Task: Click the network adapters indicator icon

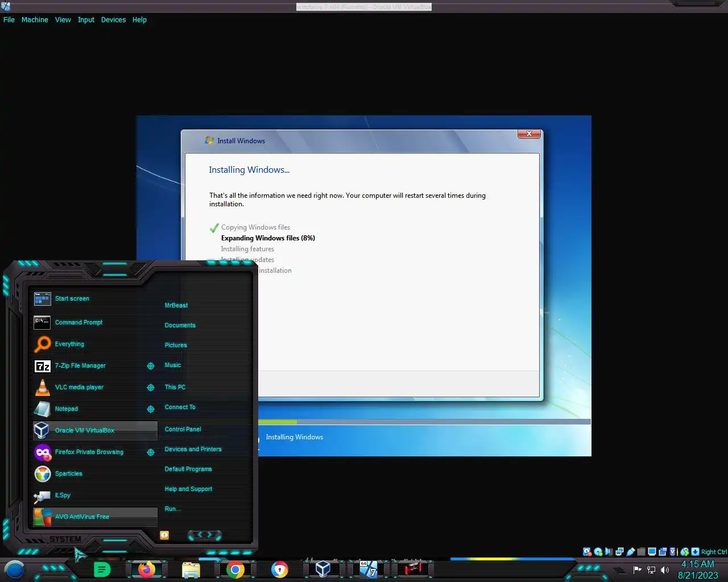Action: click(x=619, y=551)
